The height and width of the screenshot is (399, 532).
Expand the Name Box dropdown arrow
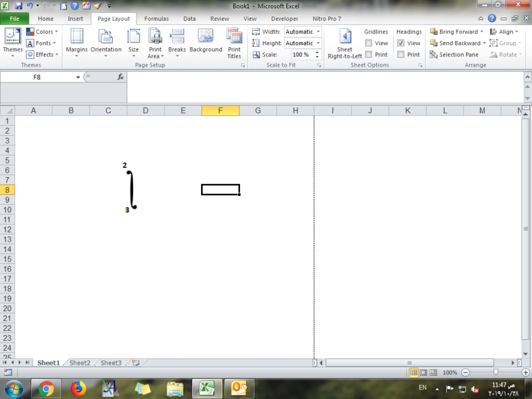point(78,77)
